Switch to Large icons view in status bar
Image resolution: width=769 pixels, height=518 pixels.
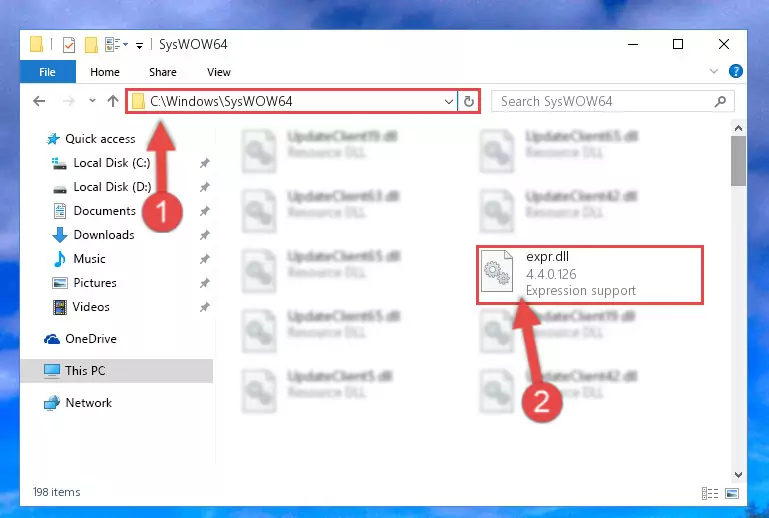point(732,493)
